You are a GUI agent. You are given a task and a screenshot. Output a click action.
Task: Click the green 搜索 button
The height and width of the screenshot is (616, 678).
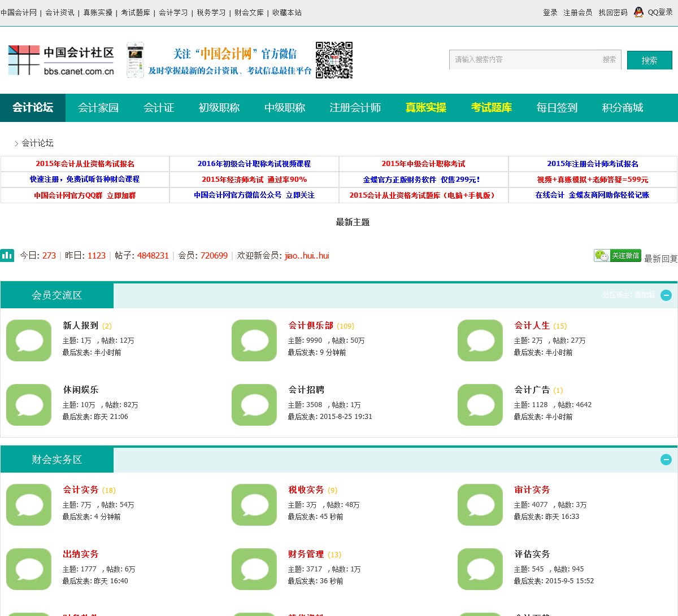pos(650,60)
